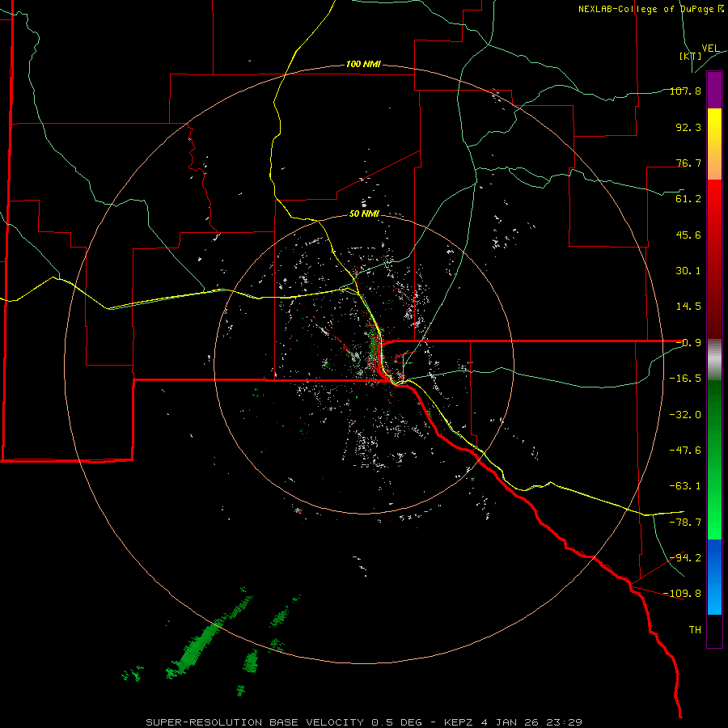Click SUPER-RESOLUTION BASE VELOCITY caption text
728x728 pixels.
[255, 722]
